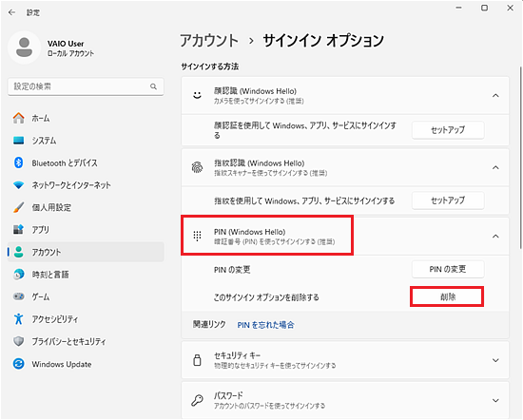
Task: Select the ゲーム sidebar entry
Action: pos(86,296)
